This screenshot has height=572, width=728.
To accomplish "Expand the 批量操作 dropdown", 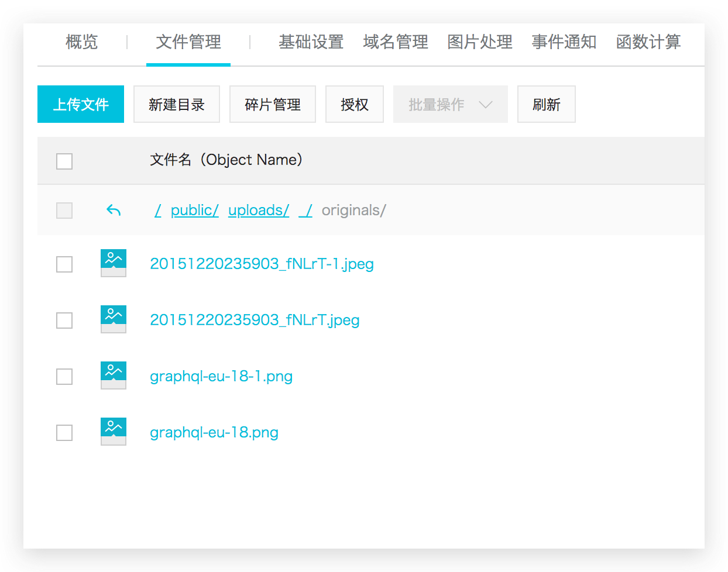I will (451, 104).
